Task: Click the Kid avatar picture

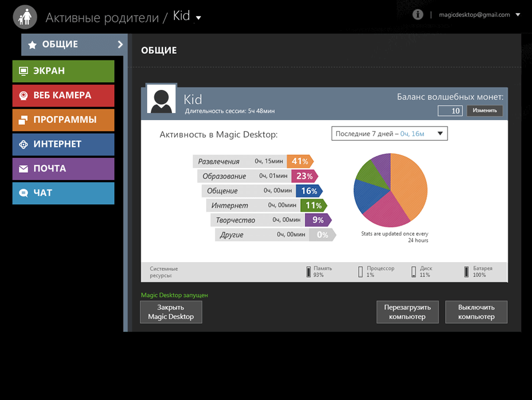Action: (161, 99)
